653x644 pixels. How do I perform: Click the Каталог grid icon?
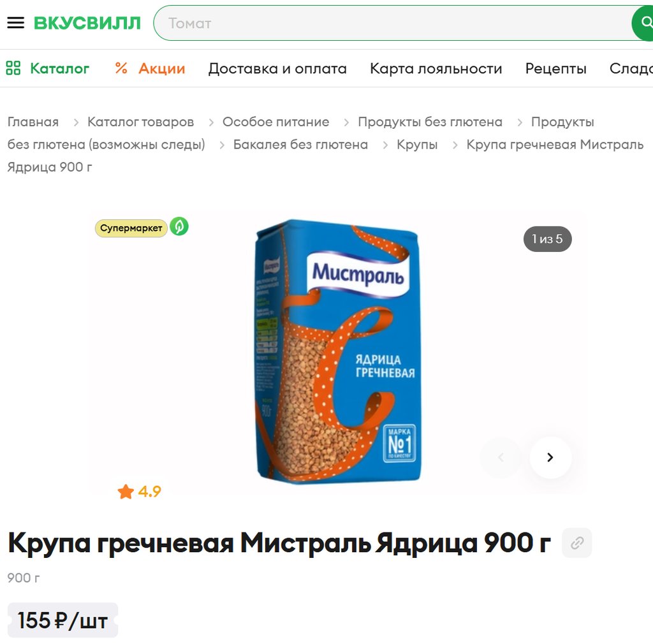click(13, 68)
